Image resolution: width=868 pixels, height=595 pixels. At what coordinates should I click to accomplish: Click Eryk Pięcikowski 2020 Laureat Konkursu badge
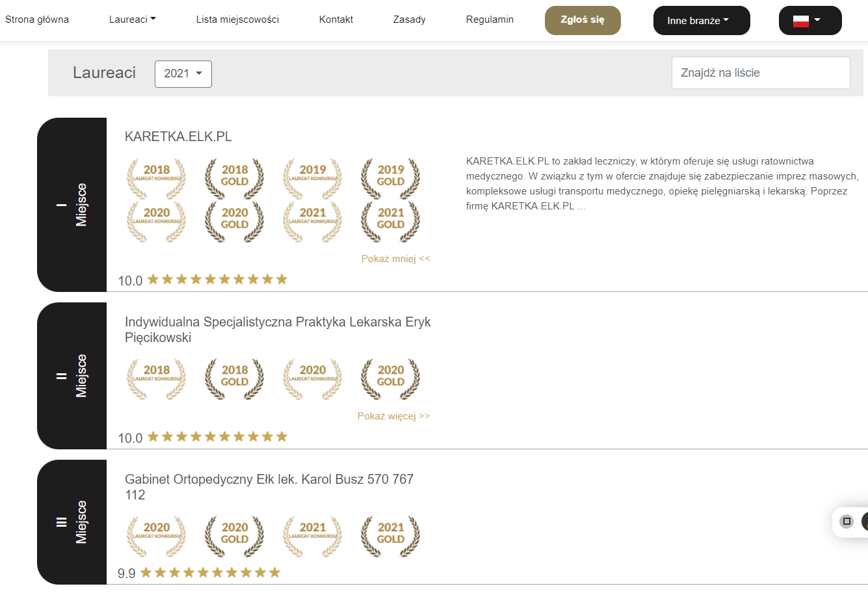(x=313, y=378)
